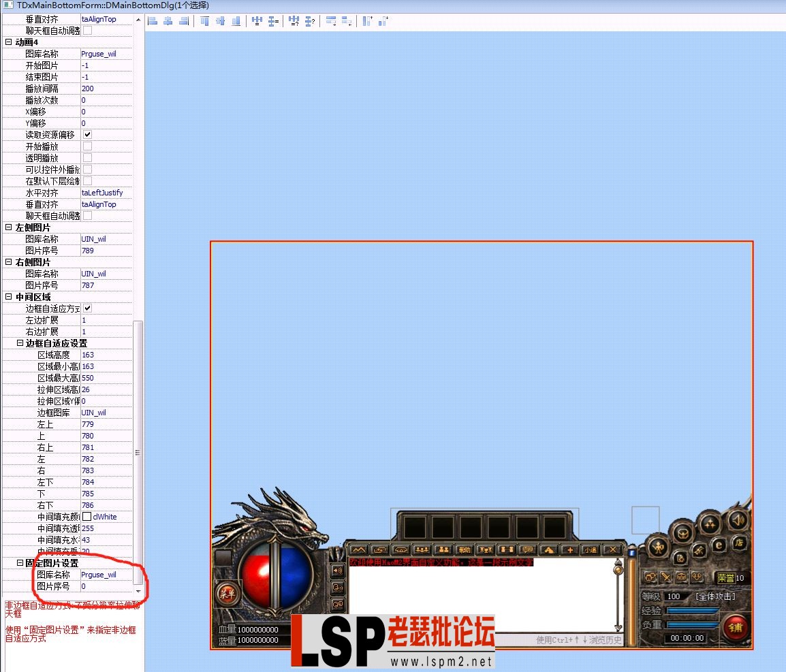This screenshot has width=786, height=672.
Task: Click the 左侧图片 图片序号 value 789
Action: coord(106,251)
